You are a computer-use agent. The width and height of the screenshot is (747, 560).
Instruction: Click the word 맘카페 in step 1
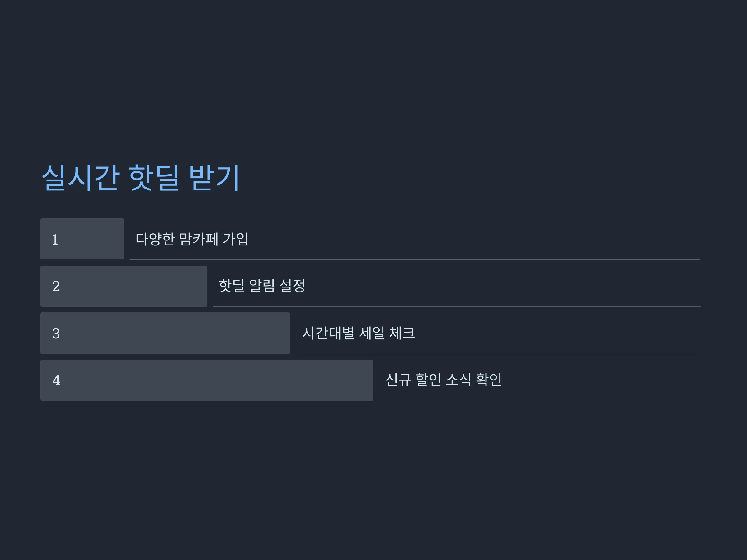[199, 239]
